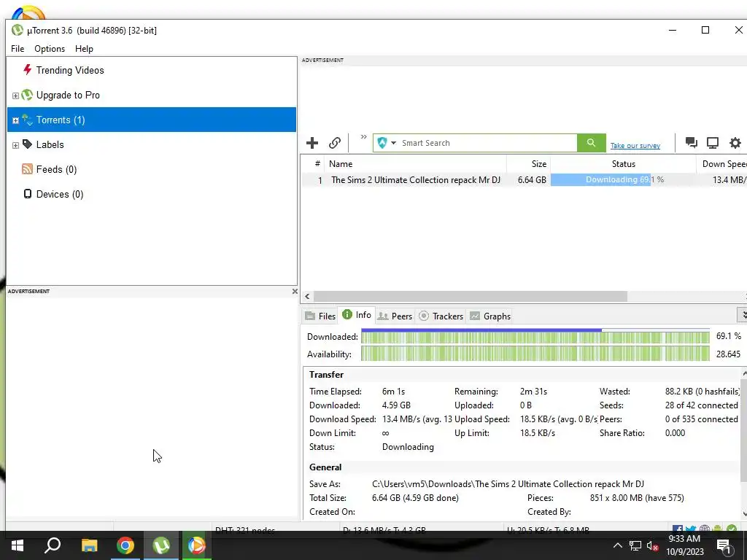Sort torrents by Name column header
Image resolution: width=747 pixels, height=560 pixels.
415,164
